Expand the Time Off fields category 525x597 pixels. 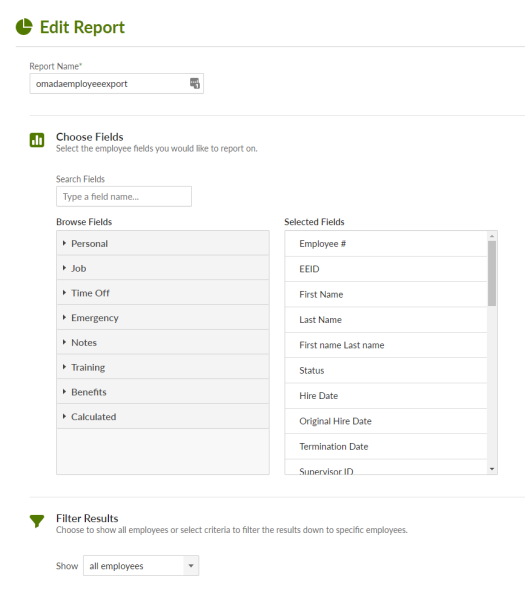click(x=163, y=293)
